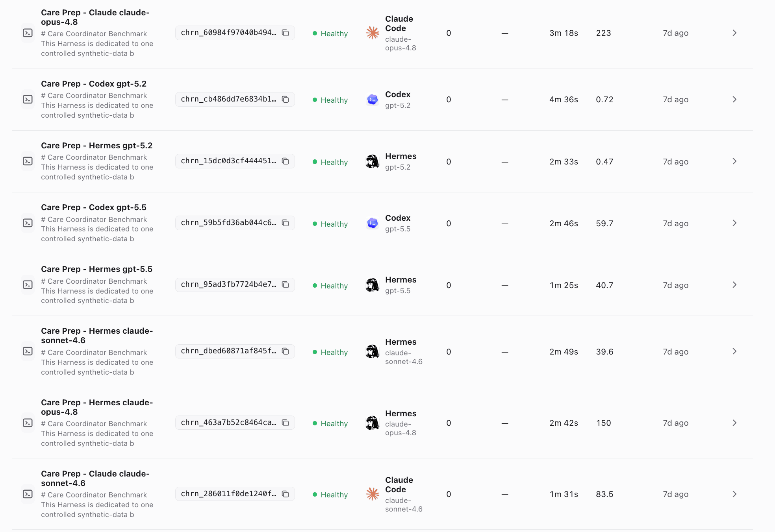775x532 pixels.
Task: Click Claude Code starburst logo in first row
Action: point(373,33)
